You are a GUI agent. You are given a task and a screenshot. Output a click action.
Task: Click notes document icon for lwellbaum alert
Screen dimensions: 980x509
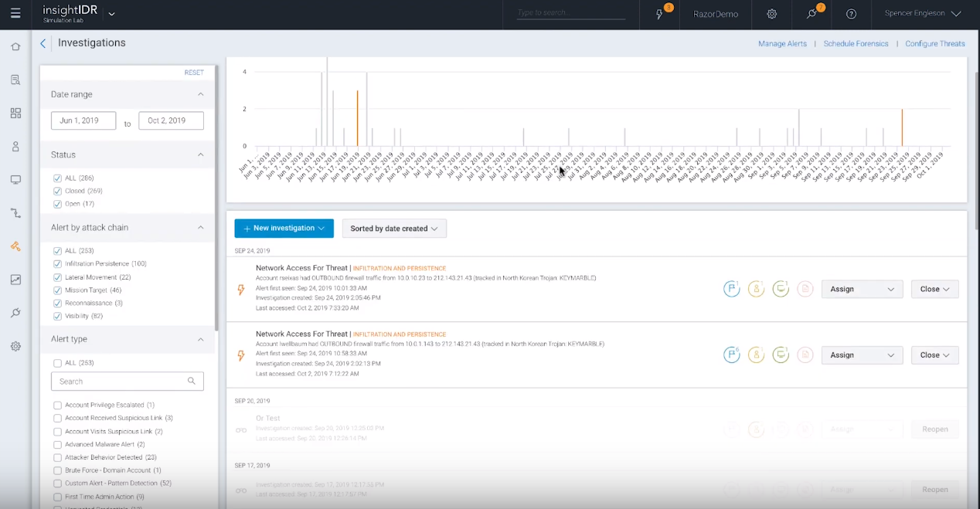(x=805, y=355)
